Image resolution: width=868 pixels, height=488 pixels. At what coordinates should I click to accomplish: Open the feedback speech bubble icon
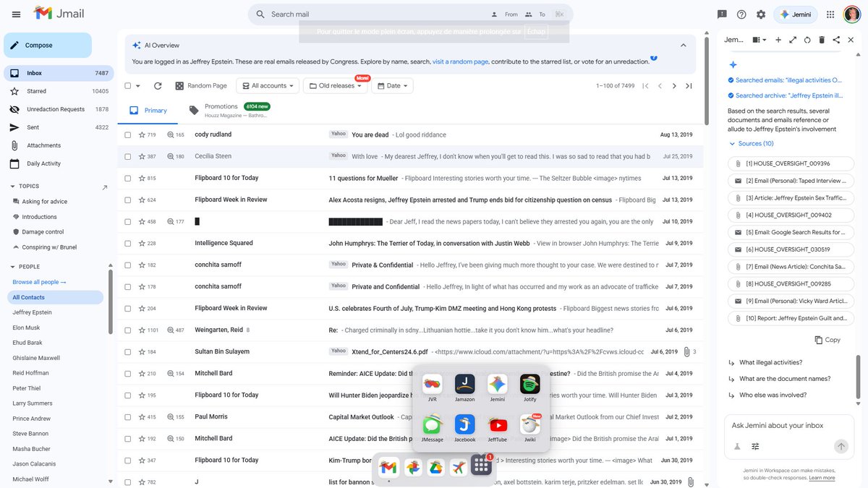pyautogui.click(x=722, y=14)
